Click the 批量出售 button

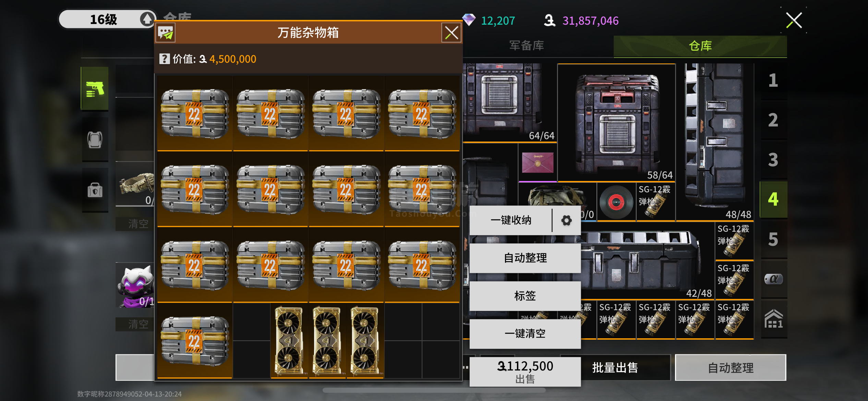click(615, 368)
